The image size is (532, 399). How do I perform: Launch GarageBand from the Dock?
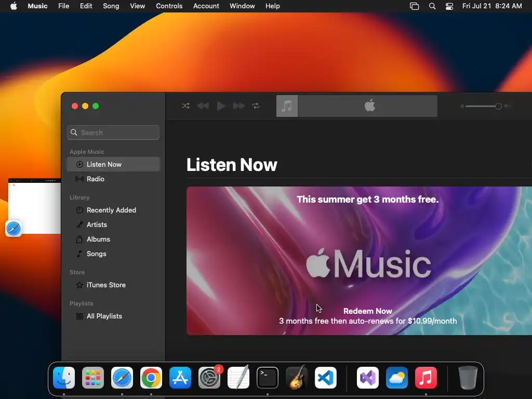pos(297,377)
